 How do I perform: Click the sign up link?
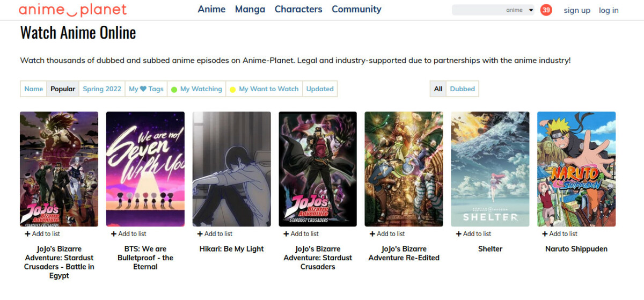pyautogui.click(x=577, y=10)
